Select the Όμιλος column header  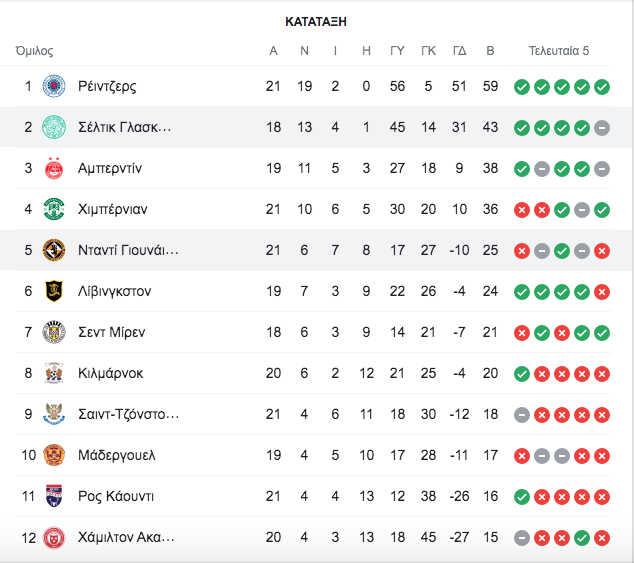tap(34, 51)
